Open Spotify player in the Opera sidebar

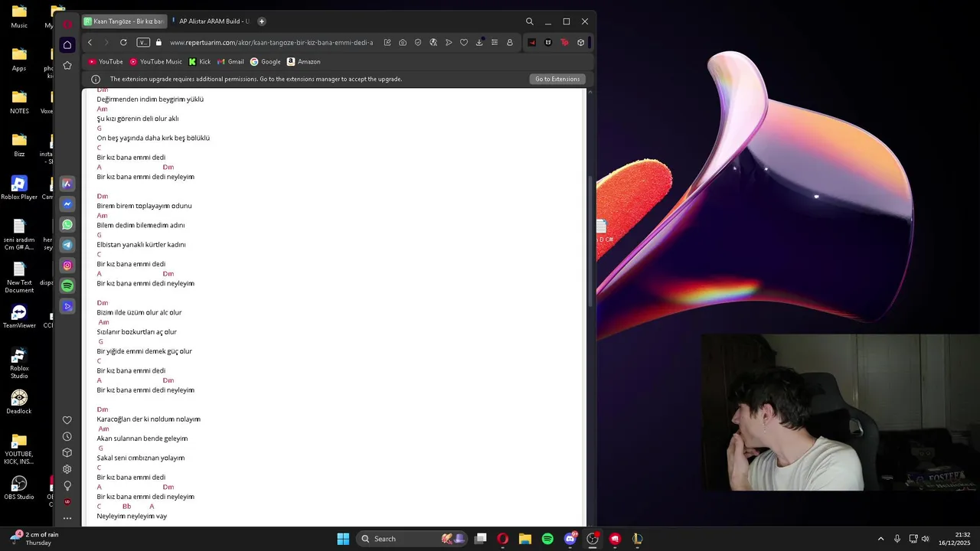point(67,286)
